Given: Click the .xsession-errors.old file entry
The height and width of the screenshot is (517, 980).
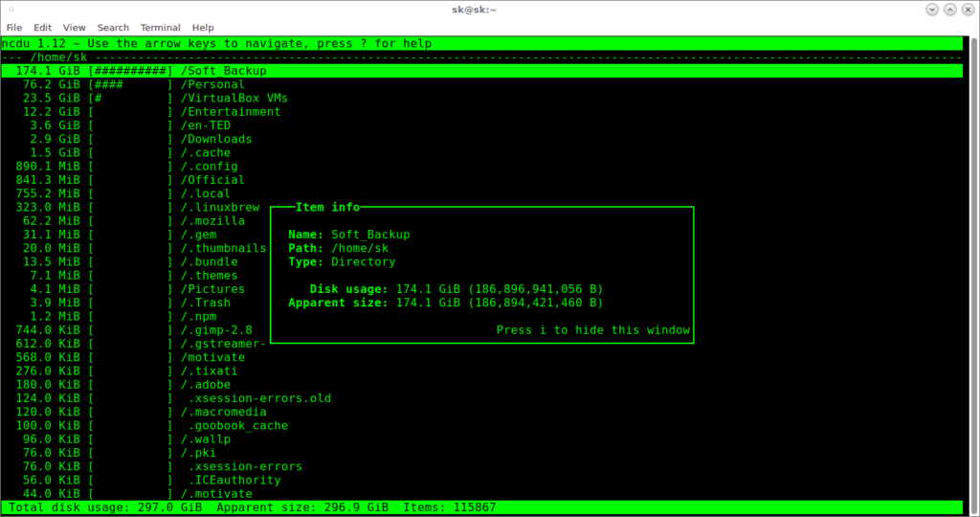Looking at the screenshot, I should coord(259,398).
